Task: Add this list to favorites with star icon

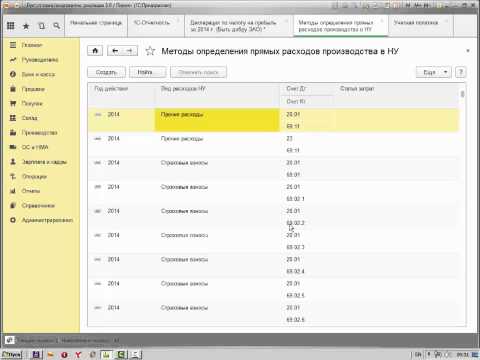Action: tap(150, 51)
